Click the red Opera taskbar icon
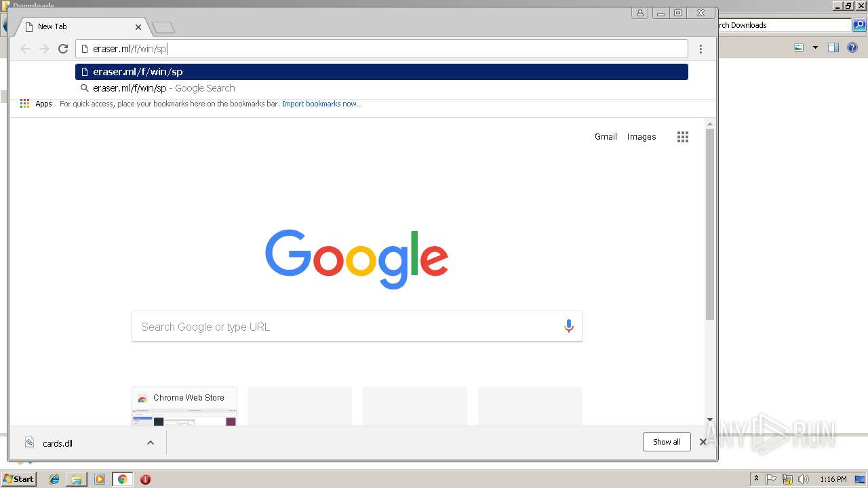This screenshot has width=868, height=488. coord(145,479)
